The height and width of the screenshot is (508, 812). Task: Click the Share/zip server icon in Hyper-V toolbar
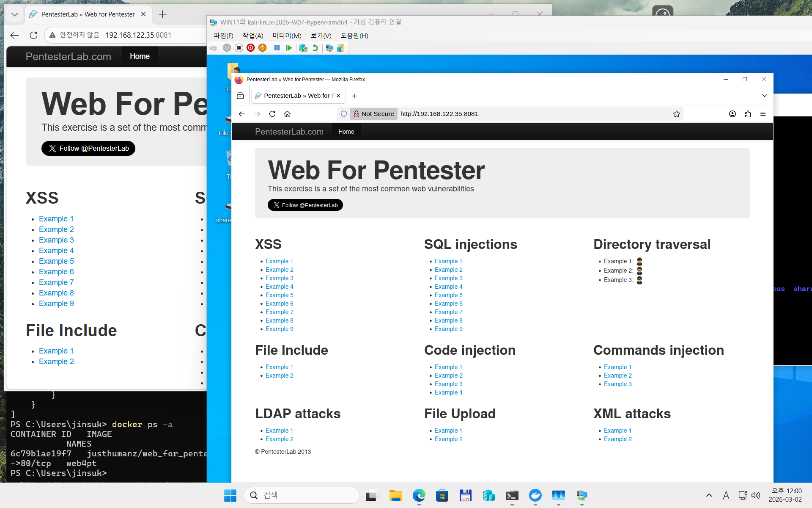click(340, 48)
